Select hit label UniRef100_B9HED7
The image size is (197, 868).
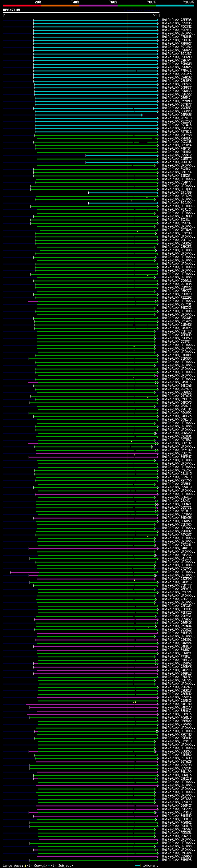(x=177, y=40)
